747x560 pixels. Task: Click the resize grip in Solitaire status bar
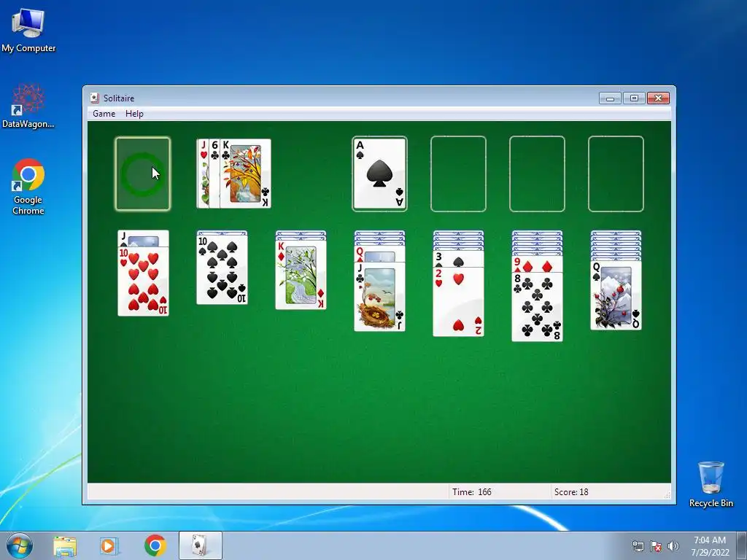click(x=667, y=495)
